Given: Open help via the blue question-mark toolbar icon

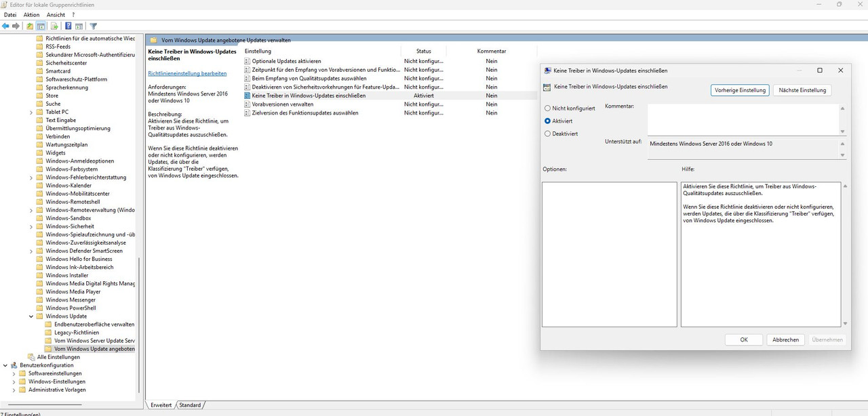Looking at the screenshot, I should [68, 26].
